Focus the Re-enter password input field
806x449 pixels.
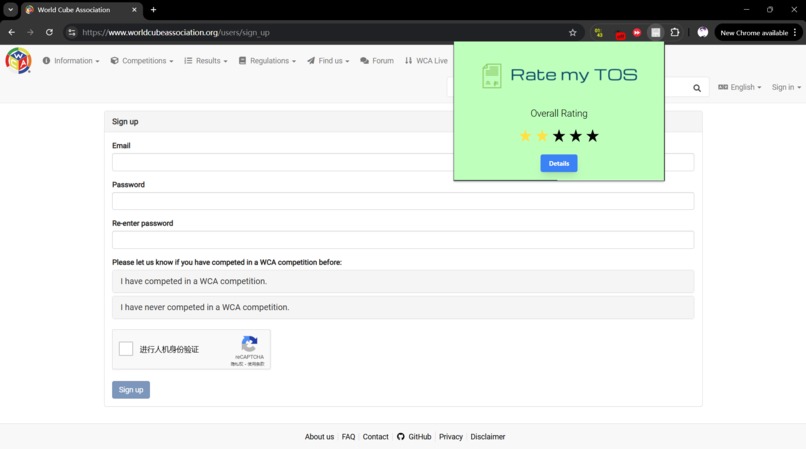pyautogui.click(x=403, y=240)
